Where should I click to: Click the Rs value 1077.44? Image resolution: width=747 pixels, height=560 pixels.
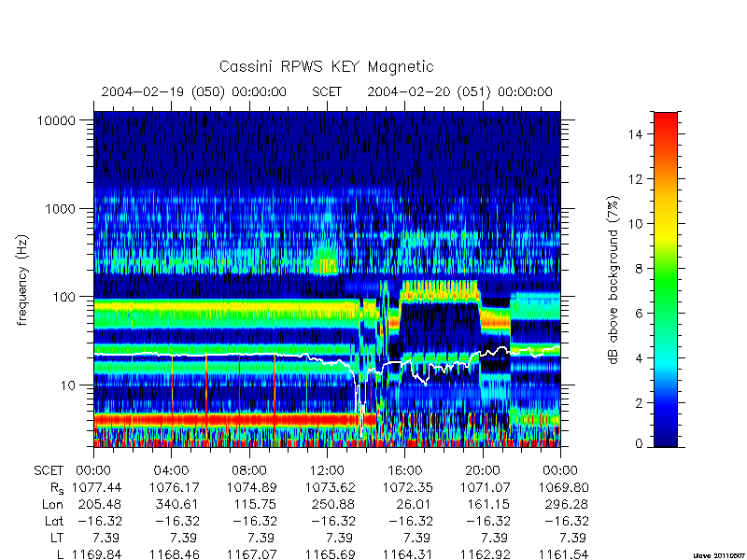(97, 487)
